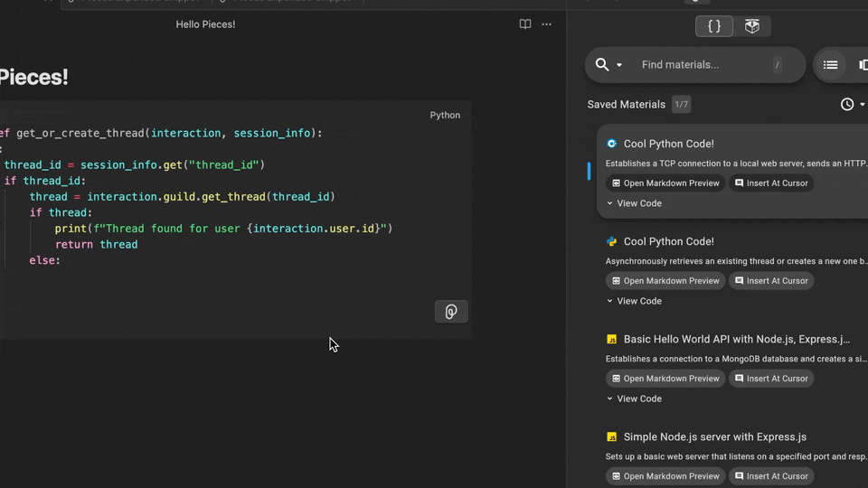The height and width of the screenshot is (488, 868).
Task: Expand View Code under the MongoDB snippet
Action: coord(634,399)
